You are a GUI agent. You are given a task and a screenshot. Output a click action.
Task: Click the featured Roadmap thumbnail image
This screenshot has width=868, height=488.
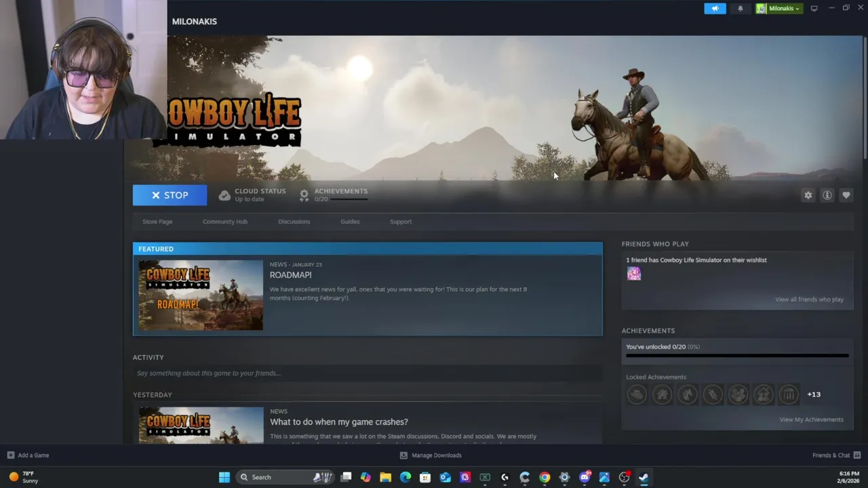pyautogui.click(x=201, y=295)
